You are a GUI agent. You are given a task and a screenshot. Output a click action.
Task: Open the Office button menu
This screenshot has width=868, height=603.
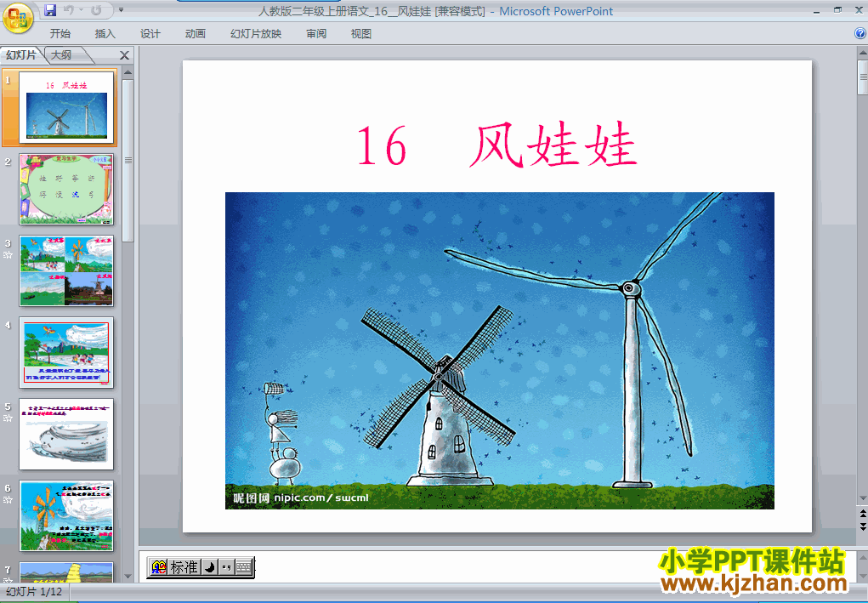pos(18,18)
